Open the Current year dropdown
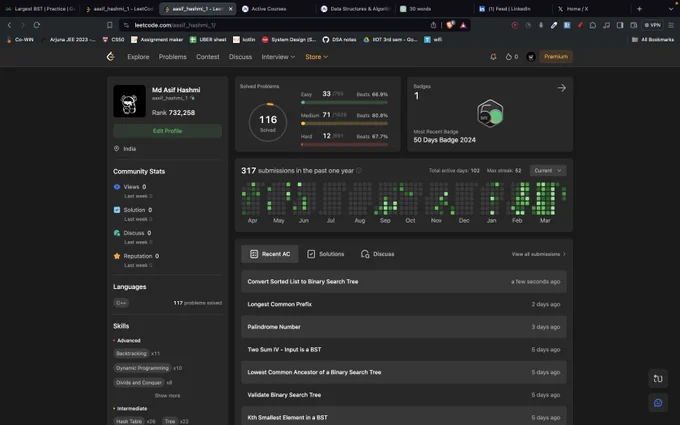 click(548, 170)
